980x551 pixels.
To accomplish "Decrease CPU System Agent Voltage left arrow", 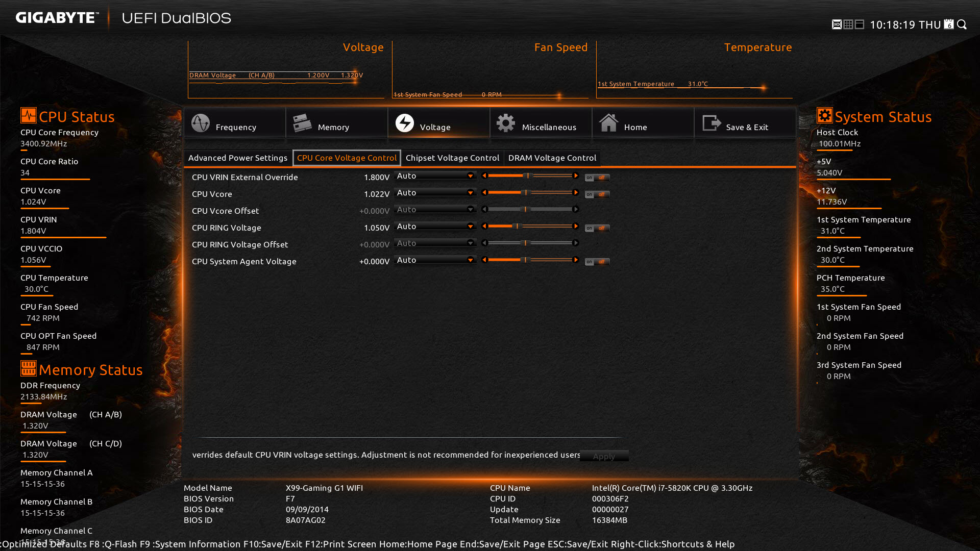I will click(x=484, y=260).
